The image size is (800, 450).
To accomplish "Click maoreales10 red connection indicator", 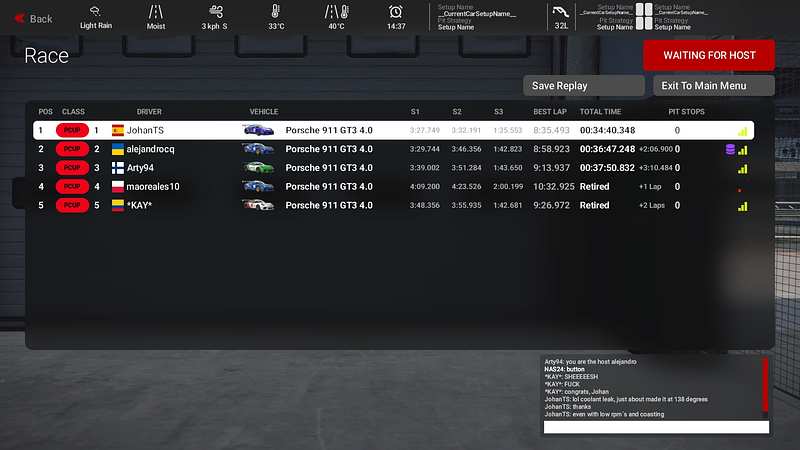I will [739, 190].
